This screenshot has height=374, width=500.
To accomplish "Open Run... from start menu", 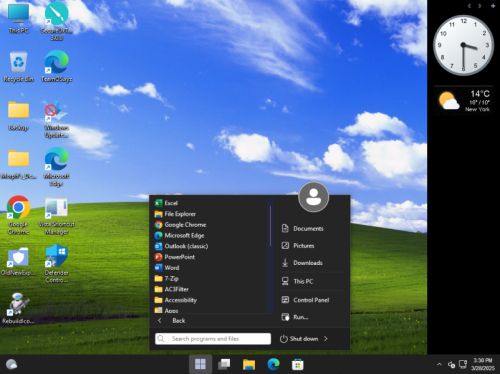I will pyautogui.click(x=295, y=317).
